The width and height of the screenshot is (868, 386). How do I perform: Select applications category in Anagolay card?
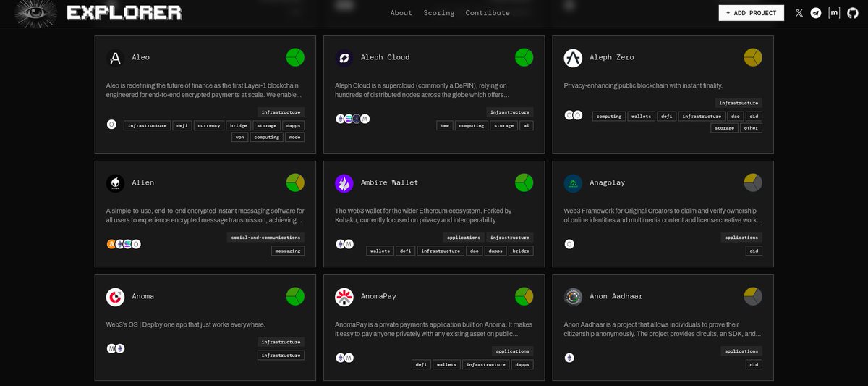coord(741,237)
